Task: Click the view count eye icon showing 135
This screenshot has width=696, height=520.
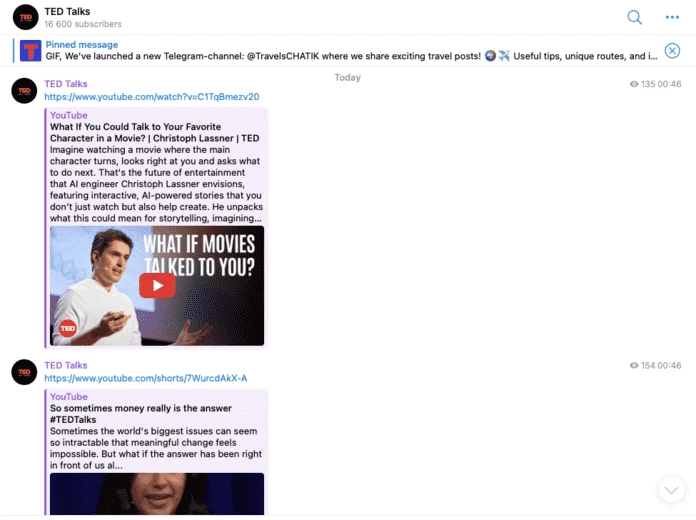Action: point(634,85)
